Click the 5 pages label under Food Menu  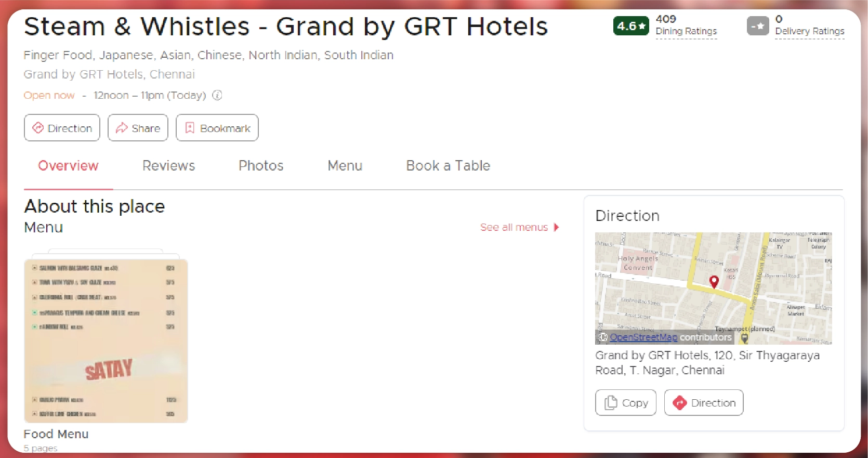tap(41, 448)
